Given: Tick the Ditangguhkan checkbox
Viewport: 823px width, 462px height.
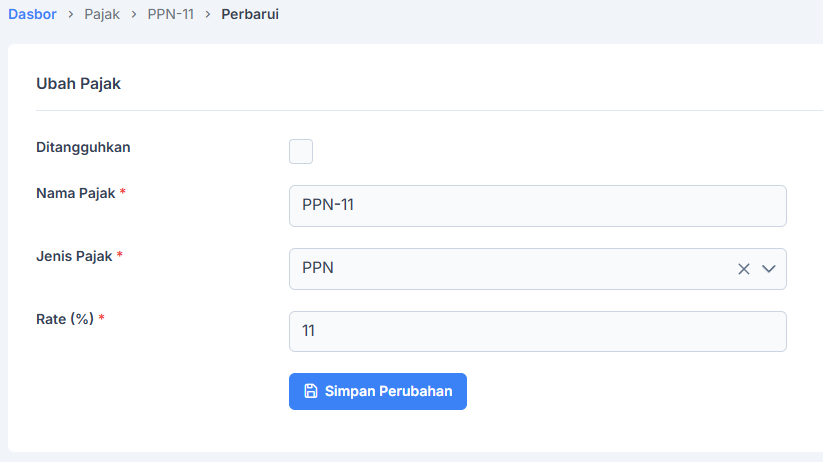Looking at the screenshot, I should 301,151.
